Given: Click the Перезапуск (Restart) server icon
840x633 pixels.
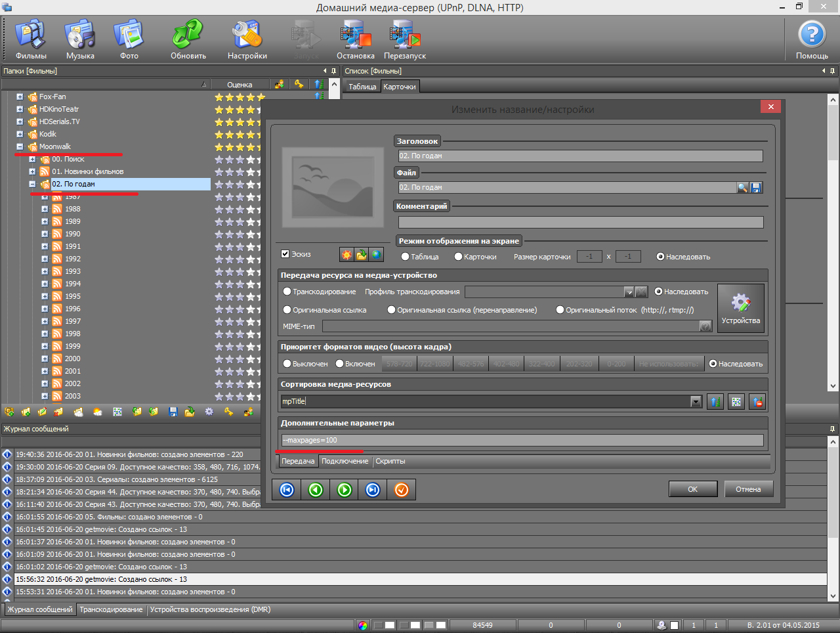Looking at the screenshot, I should pos(405,39).
